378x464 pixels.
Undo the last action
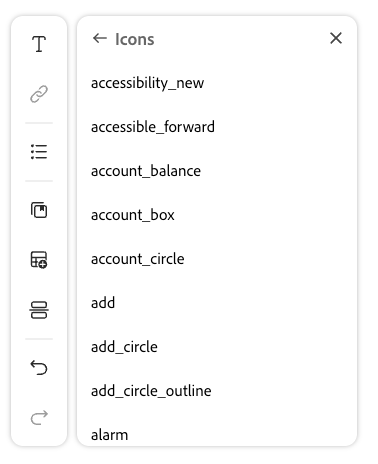[x=39, y=368]
